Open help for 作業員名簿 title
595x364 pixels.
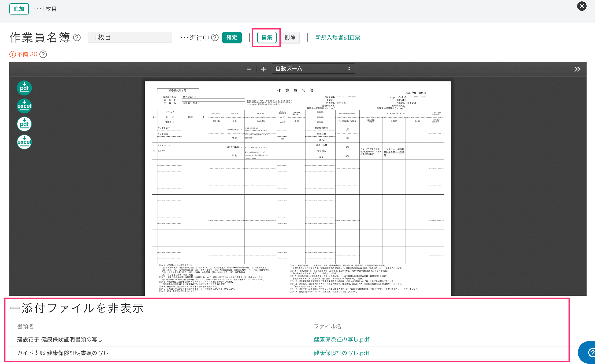[x=77, y=37]
